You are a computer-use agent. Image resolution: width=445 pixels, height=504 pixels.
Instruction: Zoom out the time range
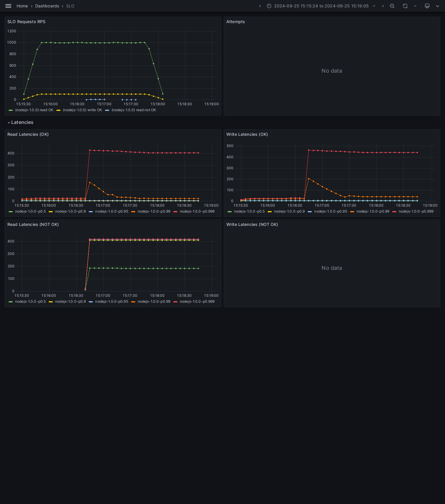click(392, 6)
